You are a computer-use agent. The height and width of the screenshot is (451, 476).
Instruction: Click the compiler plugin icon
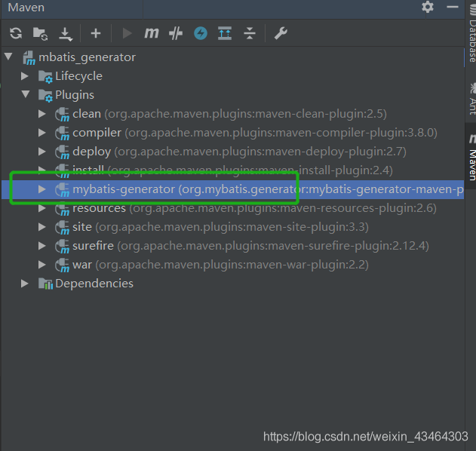pos(62,133)
